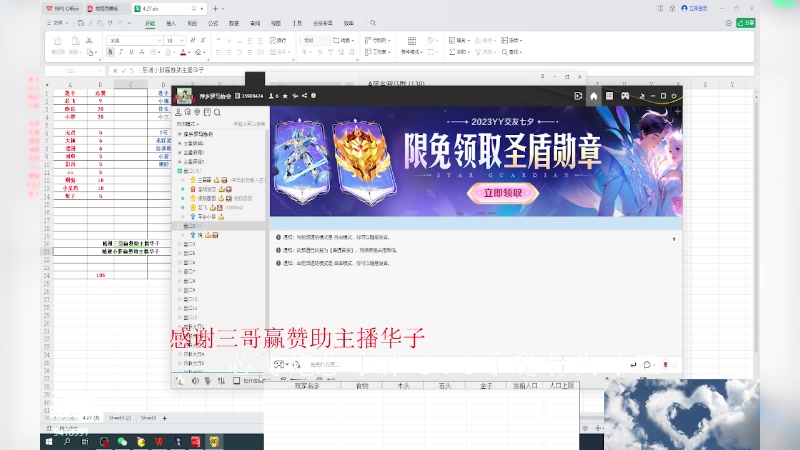Screen dimensions: 800x450
Task: Click the Windows Start button
Action: 49,442
